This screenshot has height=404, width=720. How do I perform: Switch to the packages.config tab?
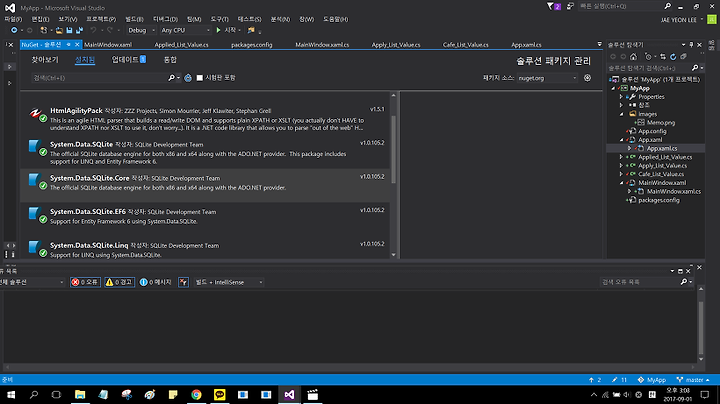252,45
